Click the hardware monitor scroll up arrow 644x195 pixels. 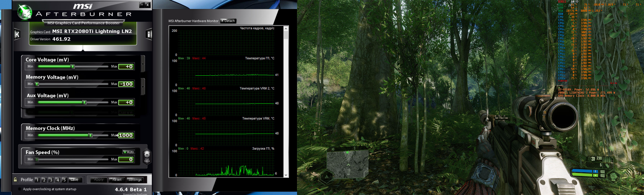[x=286, y=29]
